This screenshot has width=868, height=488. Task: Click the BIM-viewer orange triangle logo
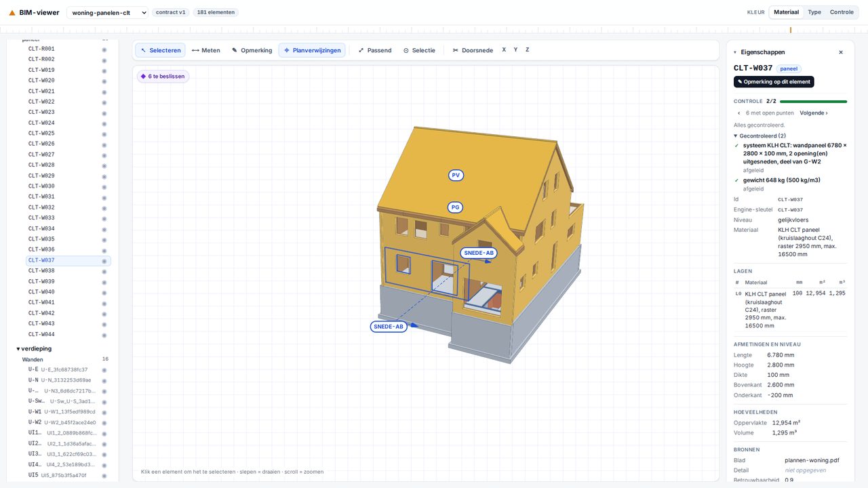click(x=12, y=12)
